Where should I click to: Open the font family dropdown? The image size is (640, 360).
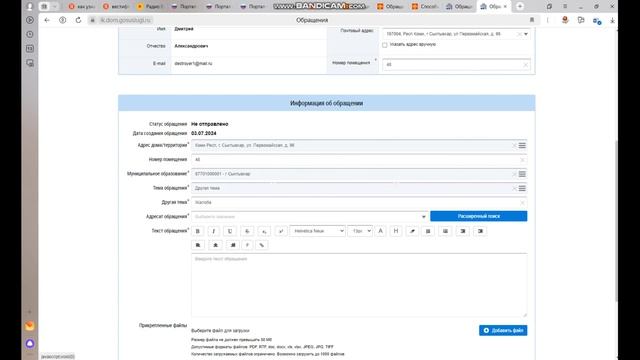click(x=317, y=231)
